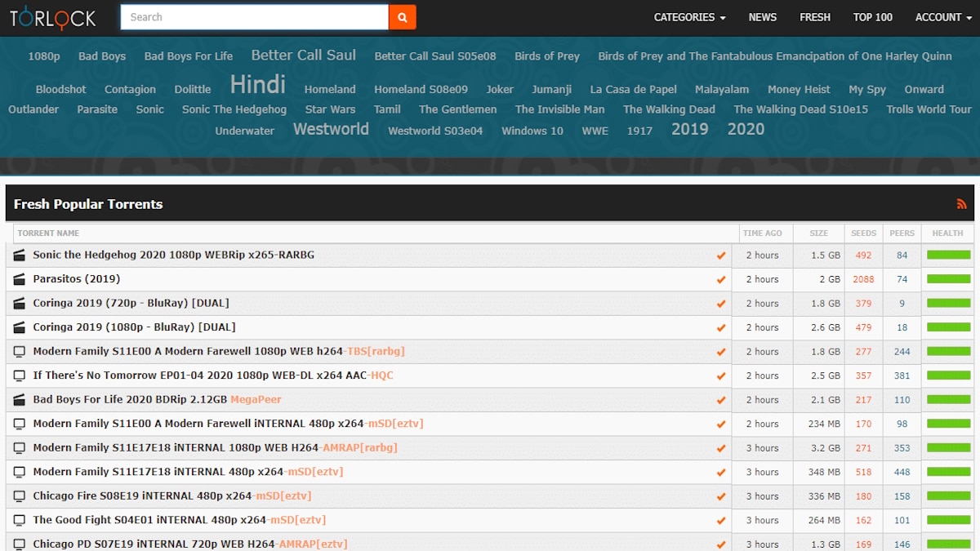Click the movie icon beside Coringa 2019 720p
Viewport: 980px width, 551px height.
pyautogui.click(x=18, y=303)
